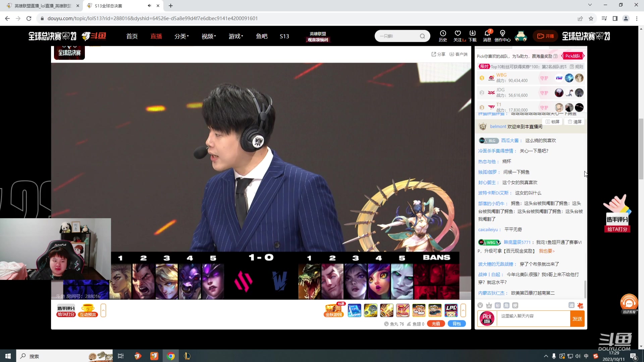Click 清屏 to clear chat
Screen dimensions: 644x362
[x=575, y=122]
